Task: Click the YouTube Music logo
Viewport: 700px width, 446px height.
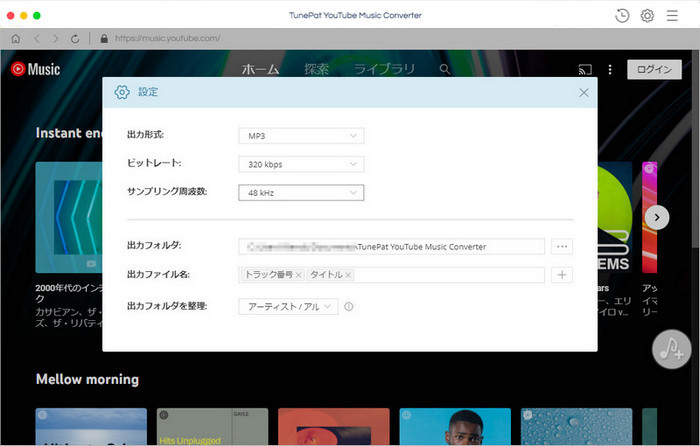Action: click(x=35, y=69)
